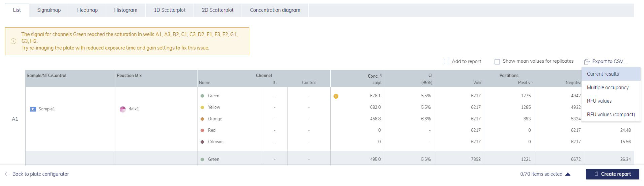Switch to 1D Scatterplot tab
This screenshot has height=186, width=644.
[169, 10]
